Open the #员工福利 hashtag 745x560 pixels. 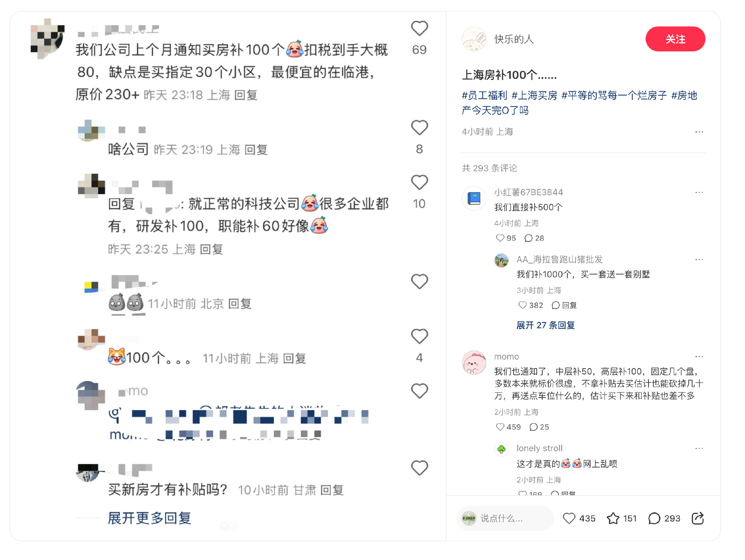484,95
